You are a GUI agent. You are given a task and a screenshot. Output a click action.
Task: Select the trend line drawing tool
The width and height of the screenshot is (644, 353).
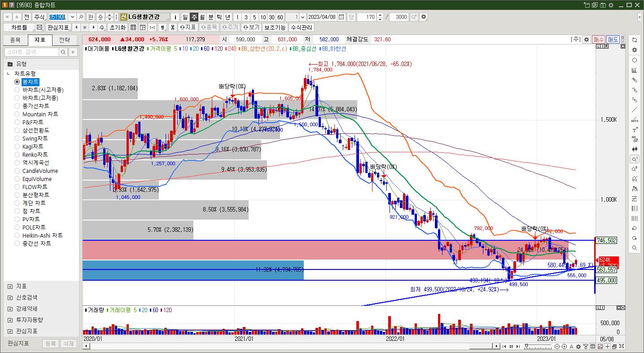tap(635, 110)
